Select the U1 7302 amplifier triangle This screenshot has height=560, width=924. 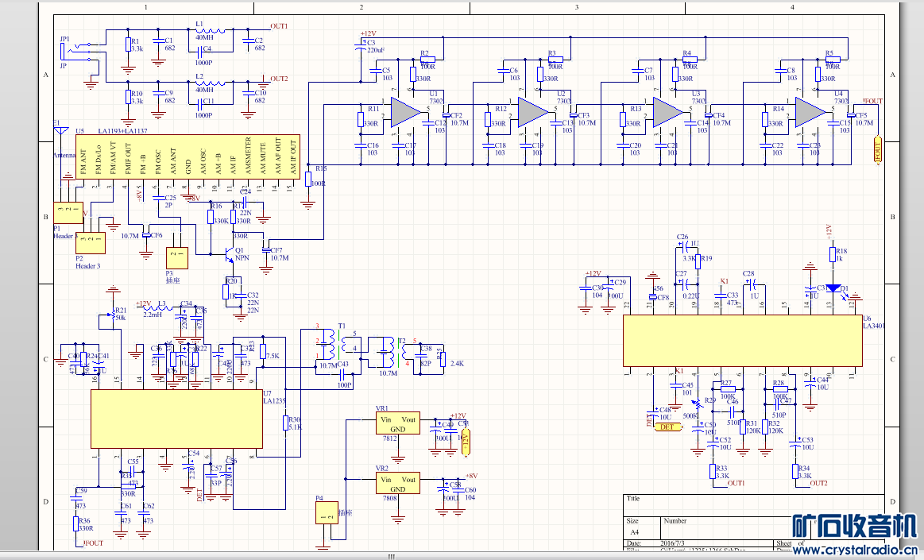click(406, 113)
